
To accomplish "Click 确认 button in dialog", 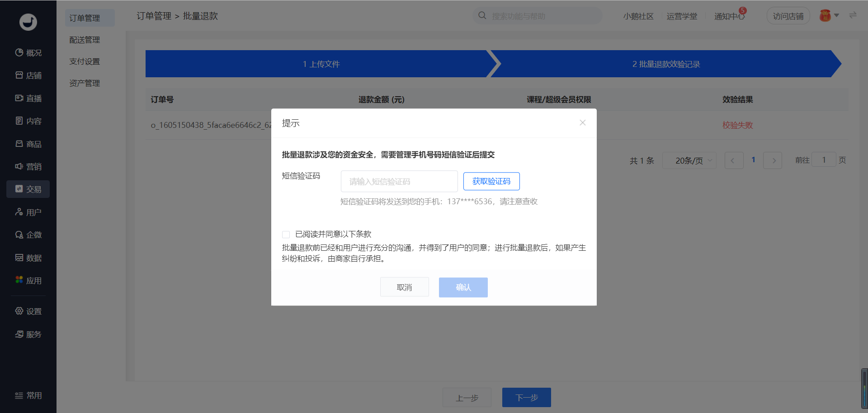I will click(463, 287).
